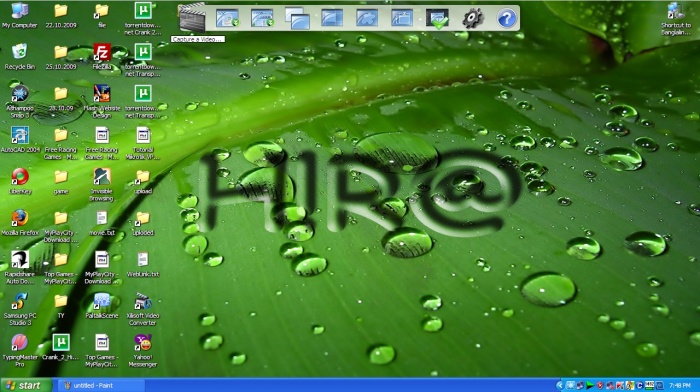Select the 'uploded' folder shortcut
This screenshot has height=392, width=700.
tap(143, 223)
